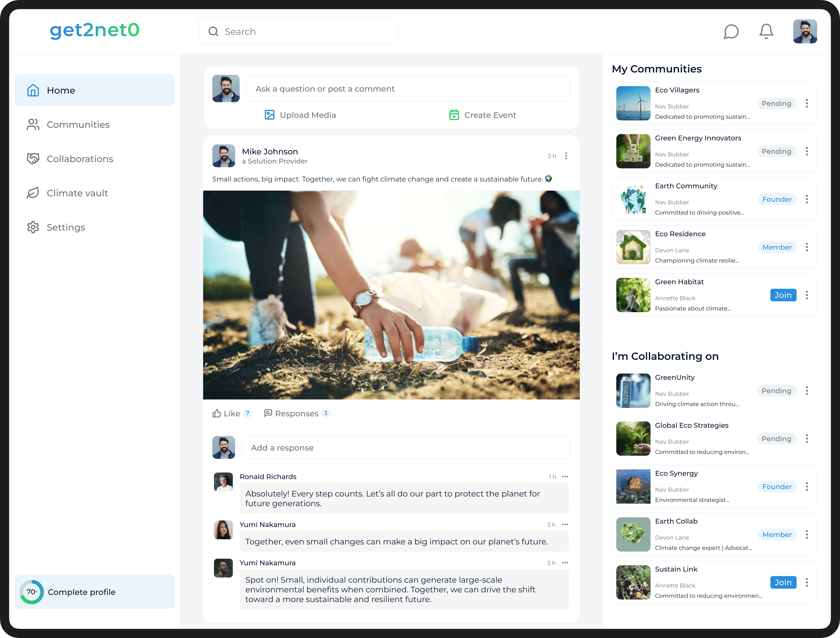
Task: Open the Earth Community title
Action: click(x=686, y=186)
